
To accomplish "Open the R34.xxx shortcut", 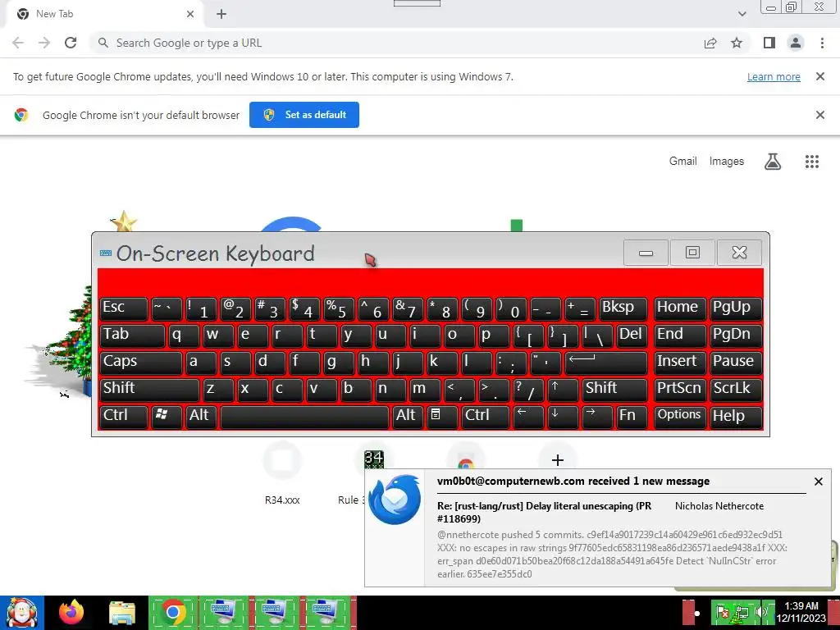I will point(282,474).
